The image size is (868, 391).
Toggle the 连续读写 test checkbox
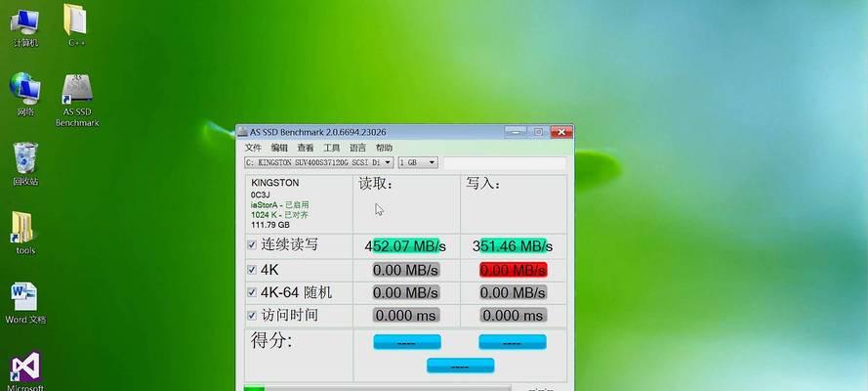tap(251, 244)
